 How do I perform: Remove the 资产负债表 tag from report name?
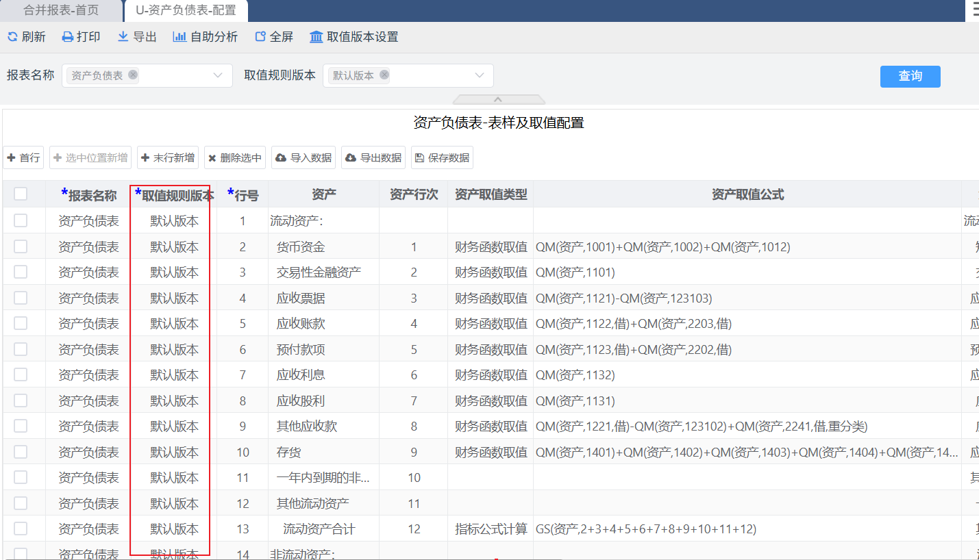[133, 75]
